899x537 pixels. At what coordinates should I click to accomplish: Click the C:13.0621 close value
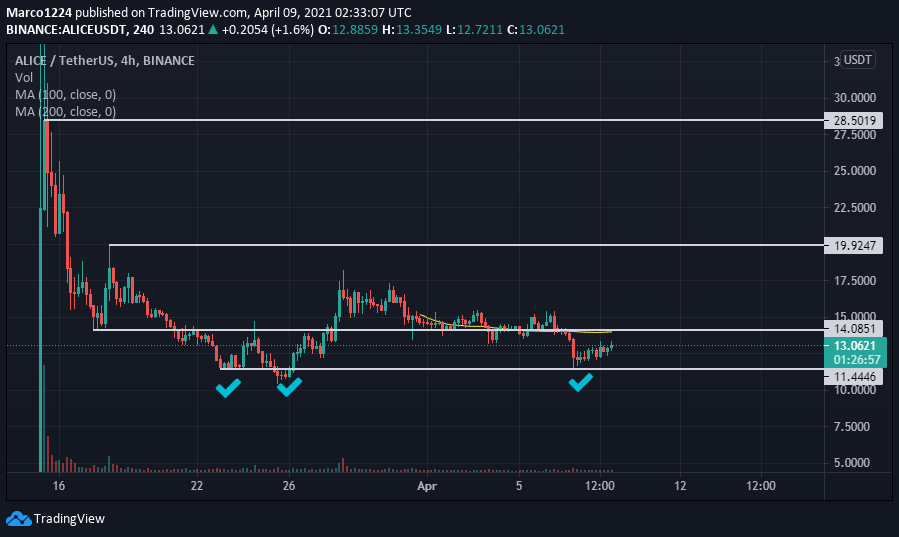pyautogui.click(x=536, y=29)
